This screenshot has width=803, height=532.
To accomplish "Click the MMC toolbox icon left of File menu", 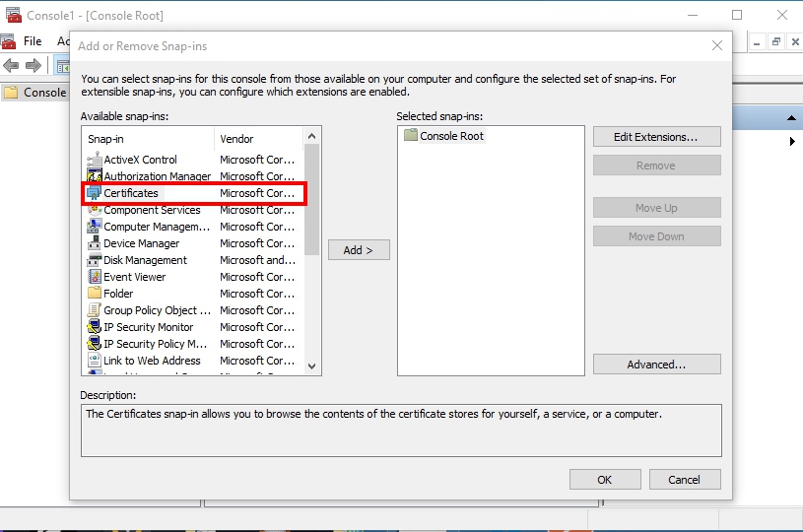I will point(8,41).
